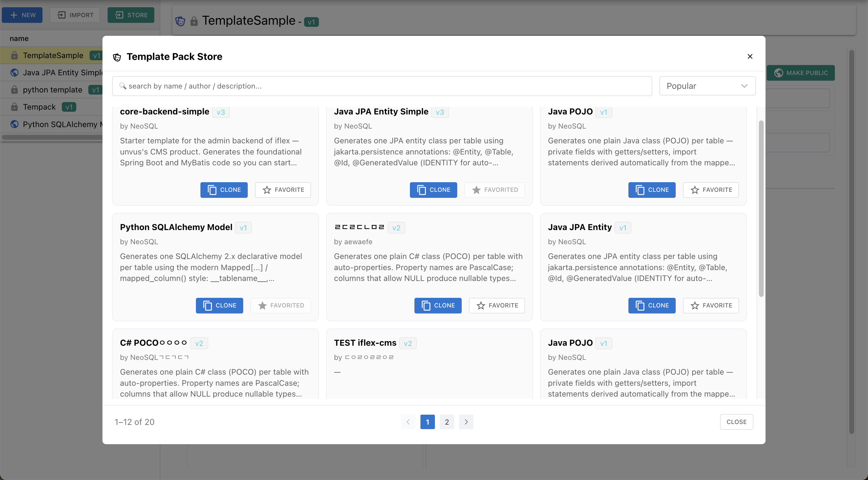
Task: Click the search magnifier icon
Action: (123, 86)
